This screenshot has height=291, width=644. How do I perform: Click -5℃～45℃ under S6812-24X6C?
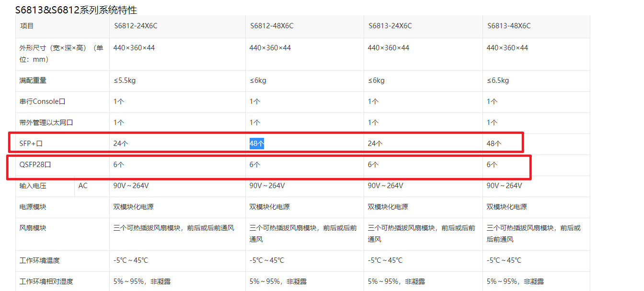(131, 260)
